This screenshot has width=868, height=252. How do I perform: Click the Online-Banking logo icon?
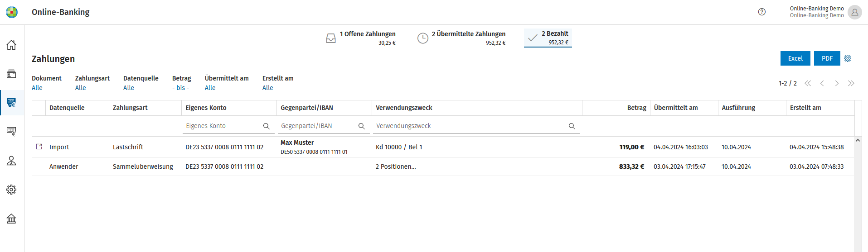pos(12,12)
